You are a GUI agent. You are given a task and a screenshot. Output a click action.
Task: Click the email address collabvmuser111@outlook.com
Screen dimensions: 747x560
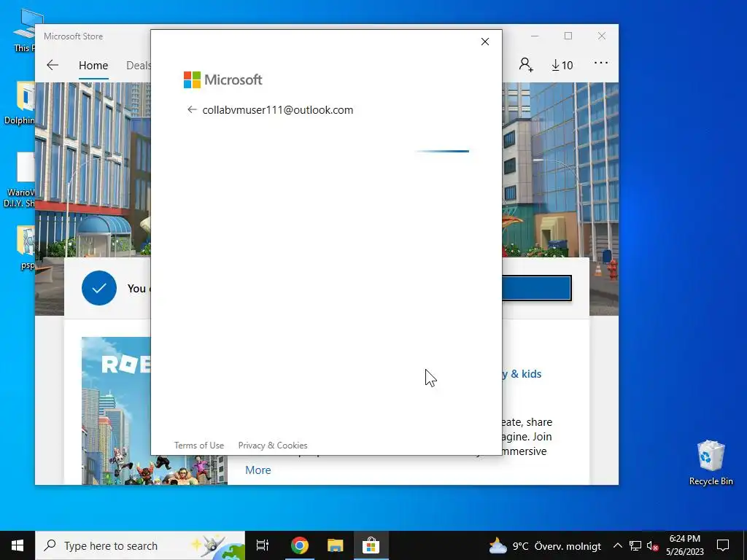click(x=278, y=110)
